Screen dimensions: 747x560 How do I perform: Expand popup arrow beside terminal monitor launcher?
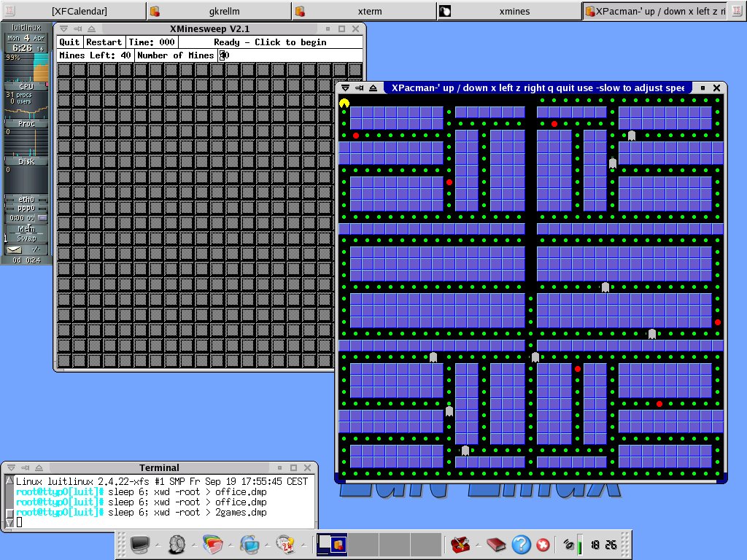point(158,545)
